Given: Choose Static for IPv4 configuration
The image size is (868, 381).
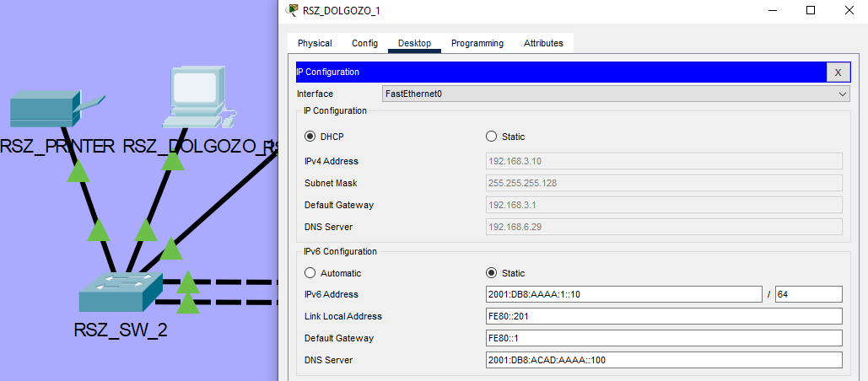Looking at the screenshot, I should (492, 137).
